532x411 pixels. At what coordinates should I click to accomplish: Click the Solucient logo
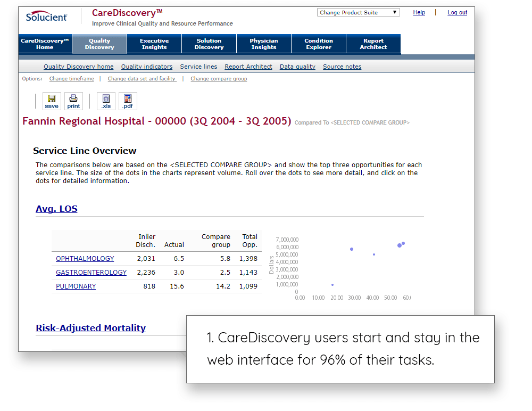point(46,16)
